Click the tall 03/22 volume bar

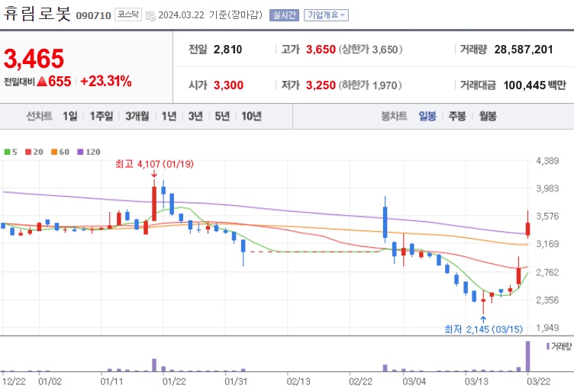527,356
